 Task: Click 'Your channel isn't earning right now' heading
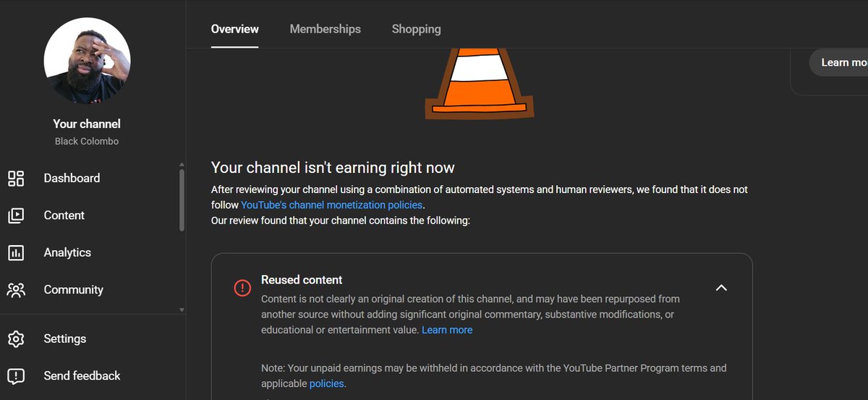[333, 168]
